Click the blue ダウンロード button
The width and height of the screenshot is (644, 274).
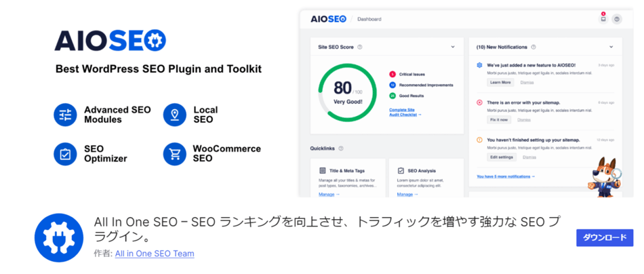coord(605,238)
